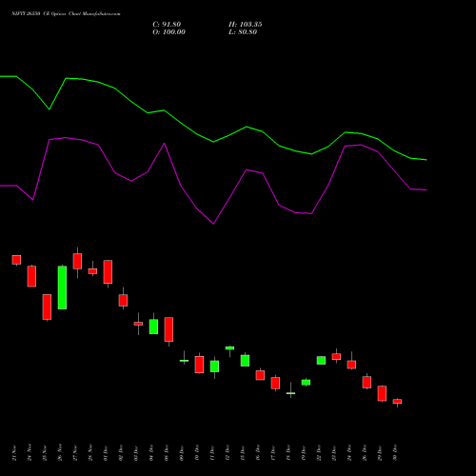Click the 04 Dec date label

coord(151,453)
